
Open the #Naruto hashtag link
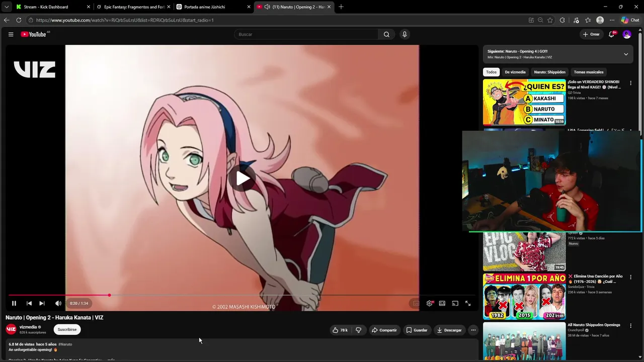pos(65,344)
